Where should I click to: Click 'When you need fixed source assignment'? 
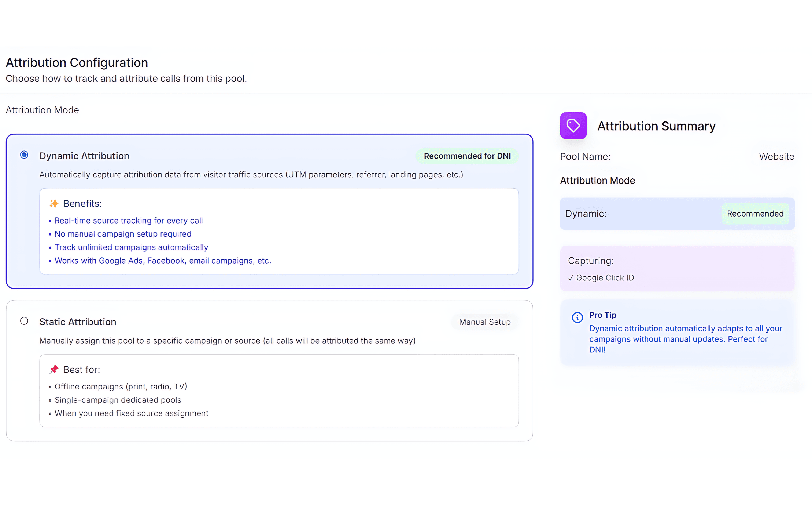[131, 413]
